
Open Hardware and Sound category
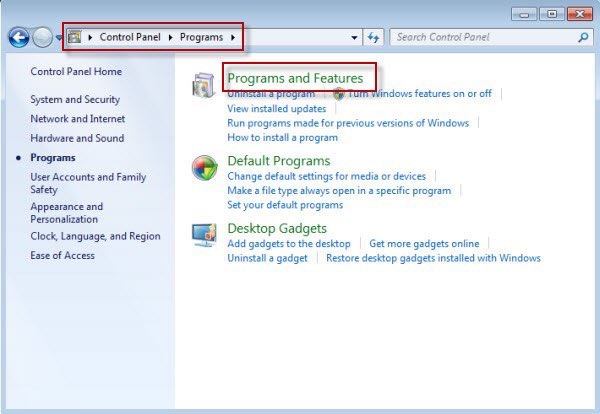click(77, 138)
